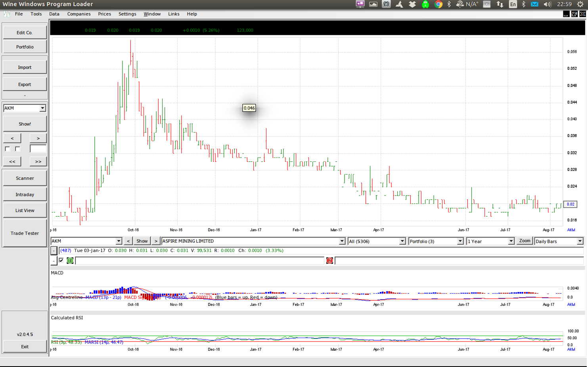Open Chrome from the system tray
This screenshot has height=367, width=588.
[439, 4]
